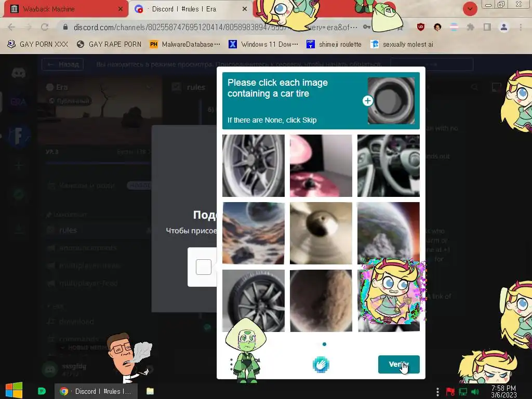Open the Windows Start button

tap(14, 391)
